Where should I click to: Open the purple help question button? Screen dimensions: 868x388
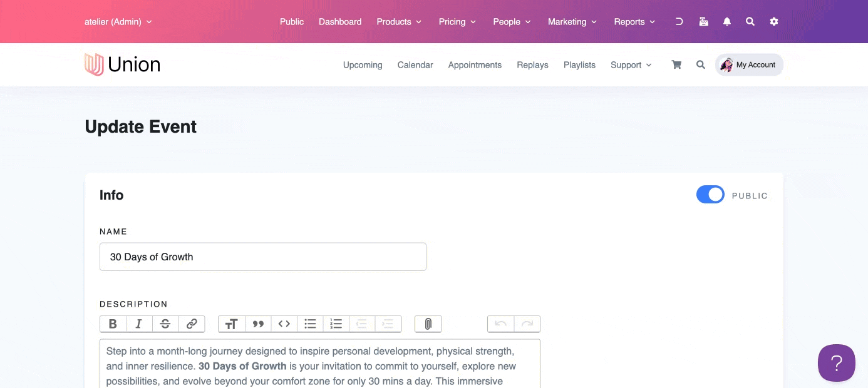tap(837, 363)
